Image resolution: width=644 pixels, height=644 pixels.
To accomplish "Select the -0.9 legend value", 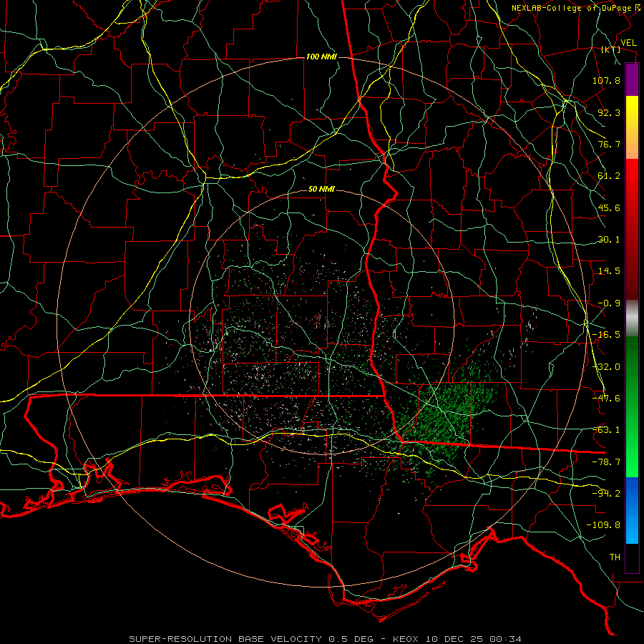I will click(609, 303).
